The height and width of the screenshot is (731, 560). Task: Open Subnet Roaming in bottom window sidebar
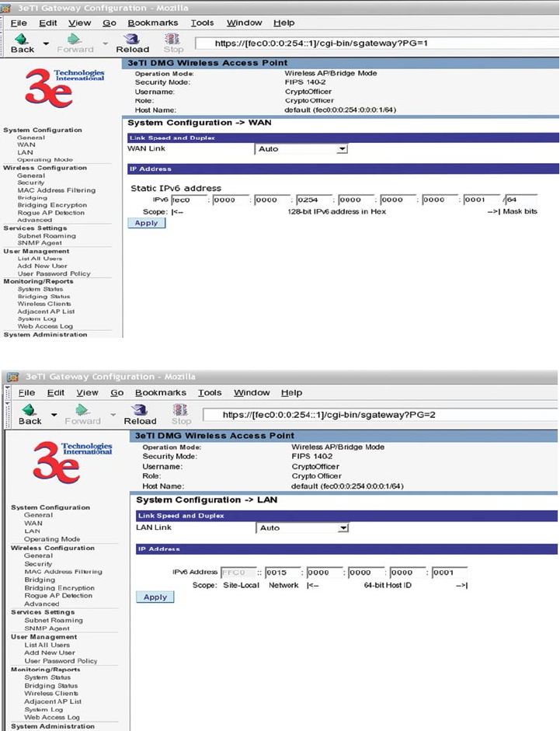click(54, 621)
